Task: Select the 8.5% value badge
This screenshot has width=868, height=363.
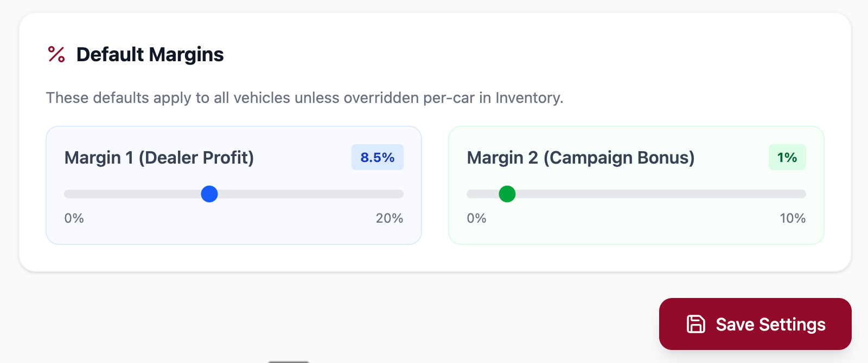Action: [377, 157]
